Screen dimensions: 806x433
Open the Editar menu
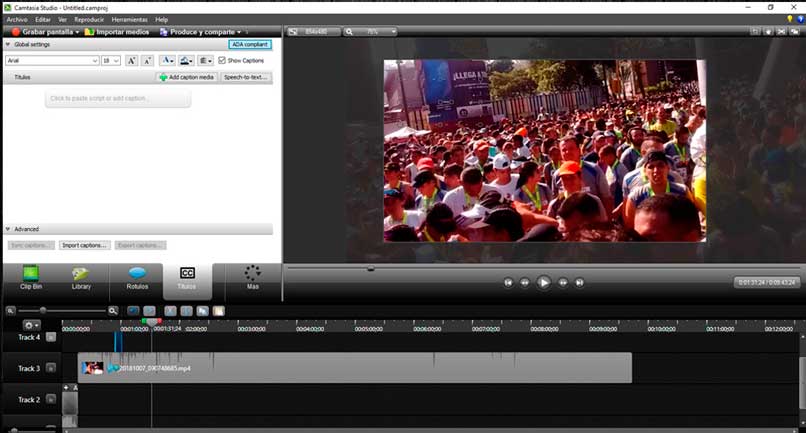pyautogui.click(x=43, y=20)
